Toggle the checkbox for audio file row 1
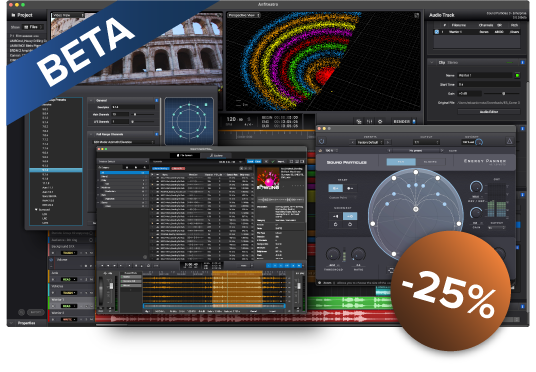536x372 pixels. [437, 32]
